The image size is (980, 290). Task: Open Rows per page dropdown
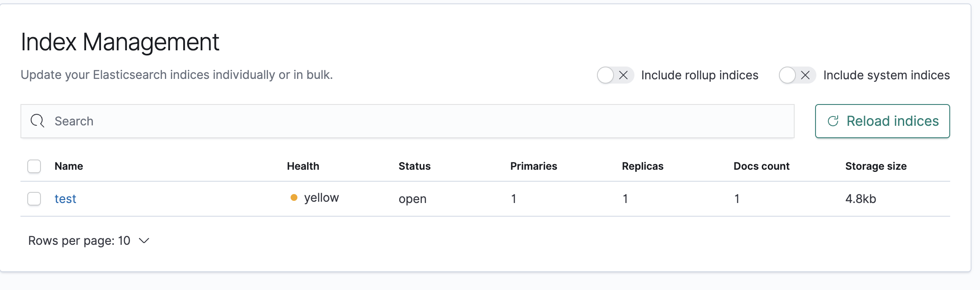pyautogui.click(x=89, y=241)
